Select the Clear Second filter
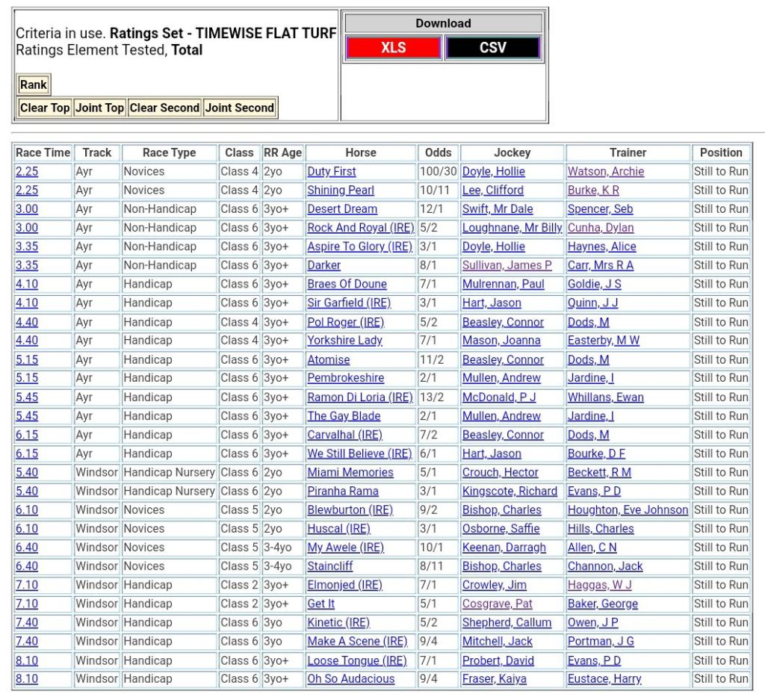 pos(164,108)
